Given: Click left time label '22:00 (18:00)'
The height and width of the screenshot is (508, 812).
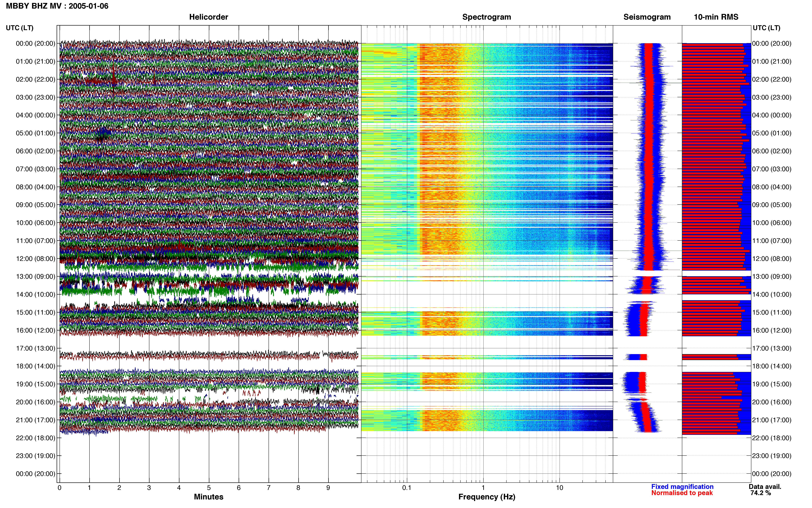Looking at the screenshot, I should point(36,438).
